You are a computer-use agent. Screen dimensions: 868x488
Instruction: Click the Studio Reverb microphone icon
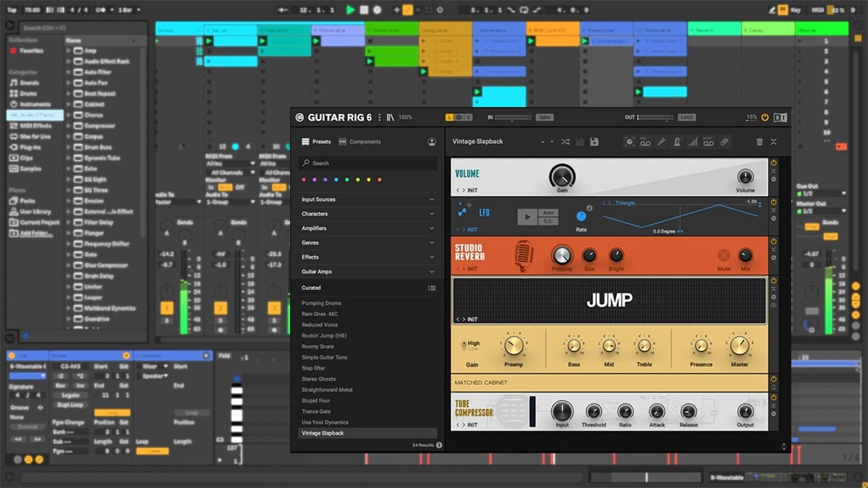(524, 255)
